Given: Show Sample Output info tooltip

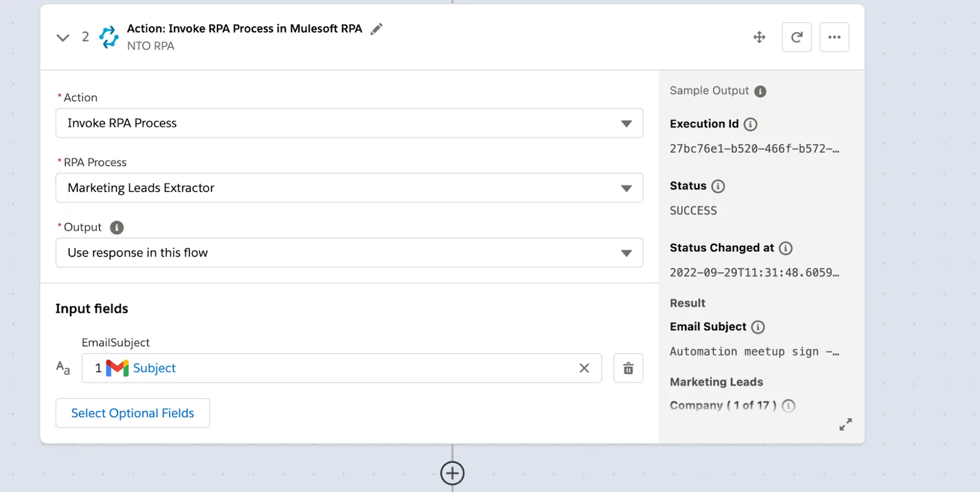Looking at the screenshot, I should click(x=760, y=91).
